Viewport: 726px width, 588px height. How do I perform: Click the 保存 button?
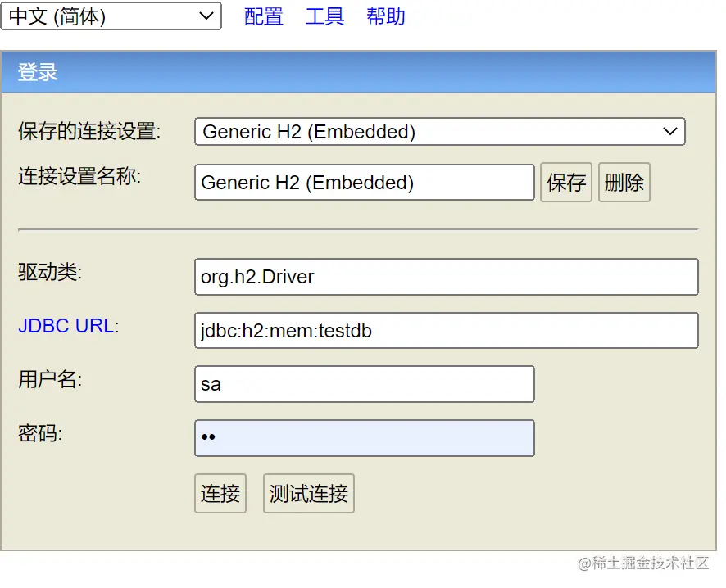pyautogui.click(x=565, y=183)
